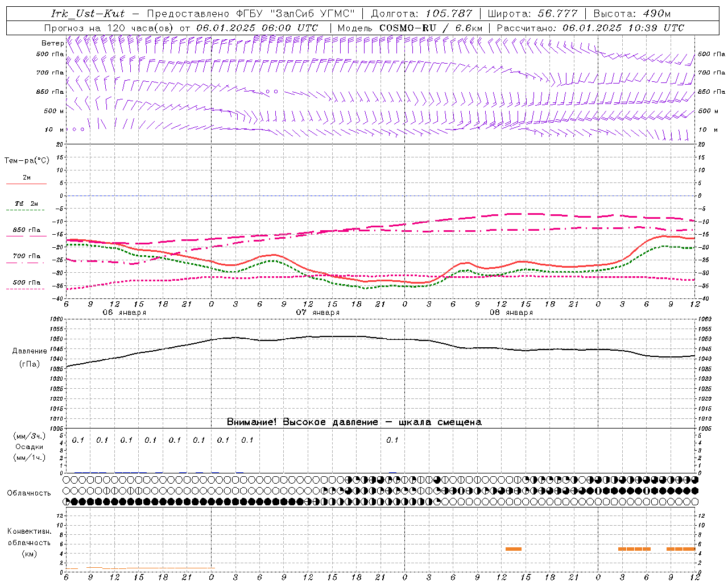This screenshot has width=728, height=582.
Task: Click the Конвективн. облачность panel label
Action: [30, 537]
